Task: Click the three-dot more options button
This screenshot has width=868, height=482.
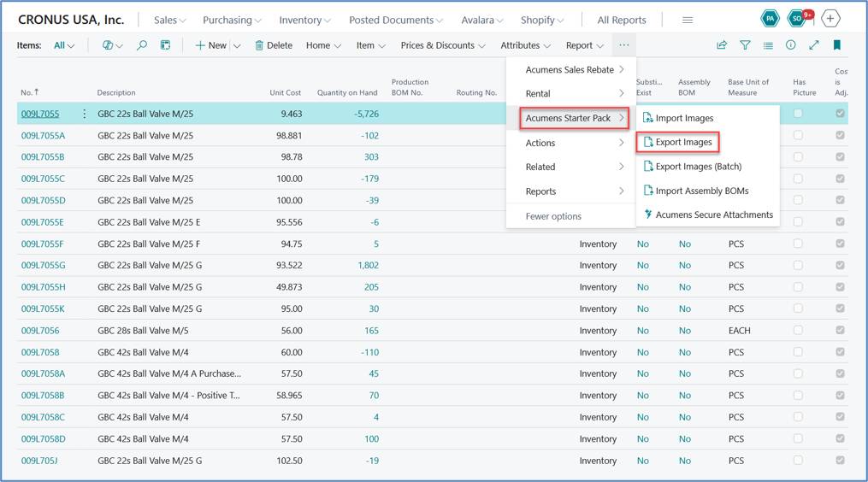Action: (624, 45)
